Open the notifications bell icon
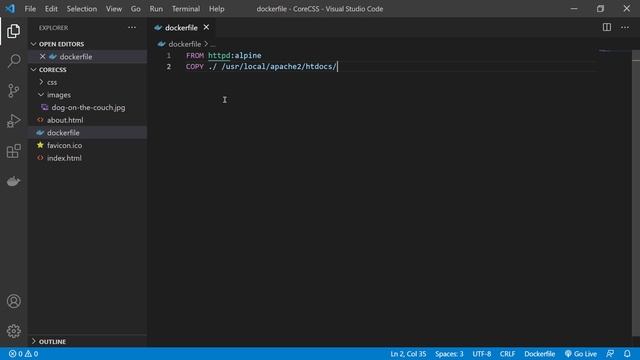This screenshot has width=640, height=360. 627,354
